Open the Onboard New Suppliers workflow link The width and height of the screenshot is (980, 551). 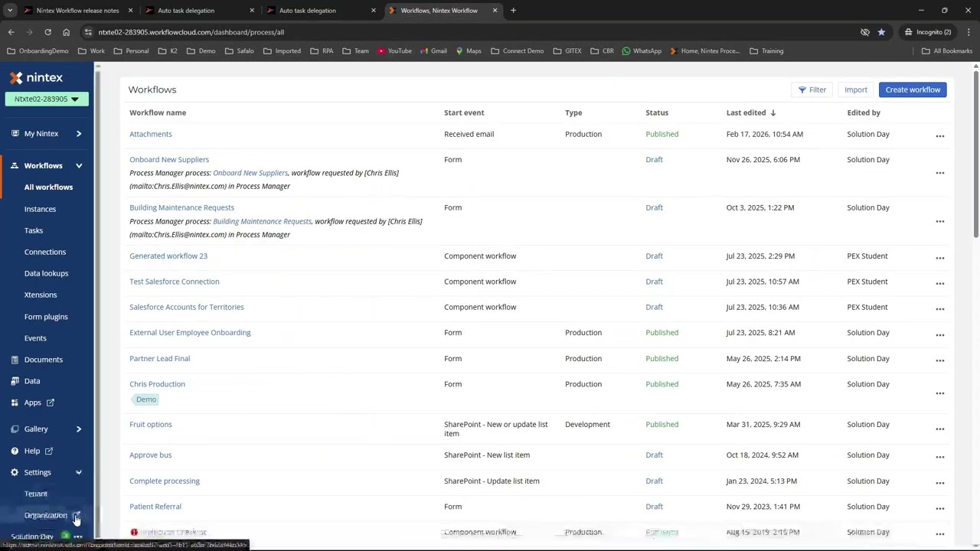tap(169, 159)
